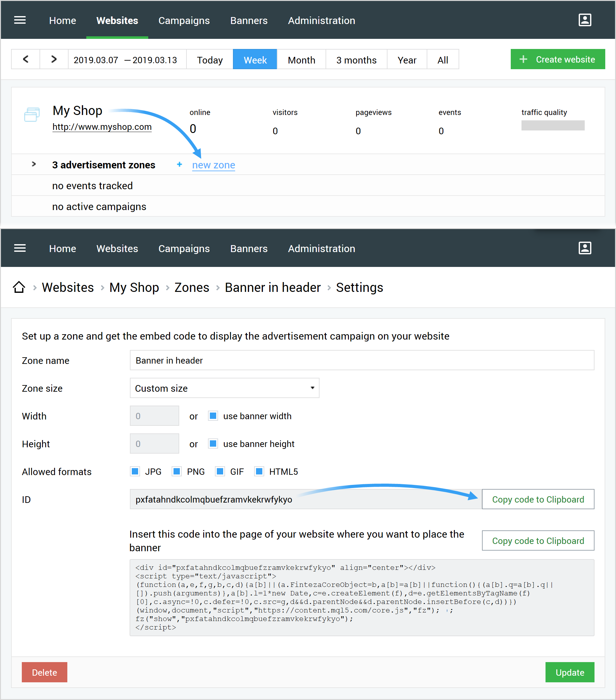The height and width of the screenshot is (700, 616).
Task: Click the user profile icon top right
Action: click(x=583, y=20)
